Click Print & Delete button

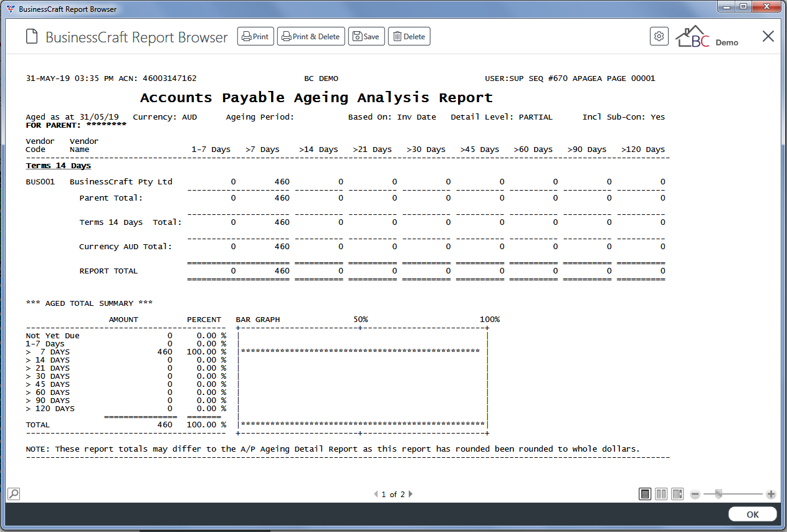click(x=311, y=37)
